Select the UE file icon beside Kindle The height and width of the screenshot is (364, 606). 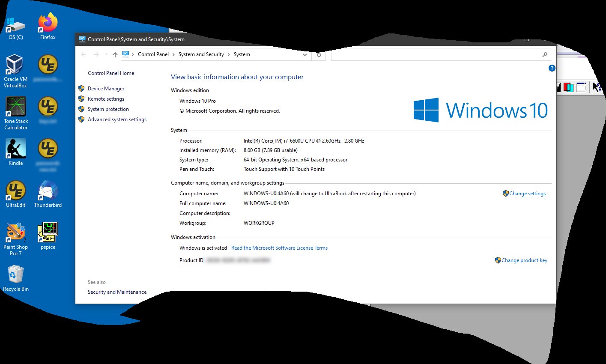pos(48,149)
